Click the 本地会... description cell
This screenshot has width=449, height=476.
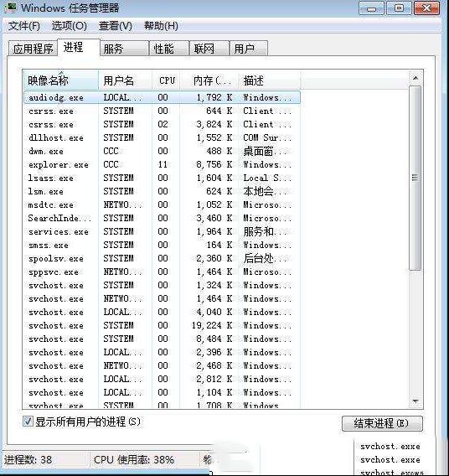tap(265, 191)
